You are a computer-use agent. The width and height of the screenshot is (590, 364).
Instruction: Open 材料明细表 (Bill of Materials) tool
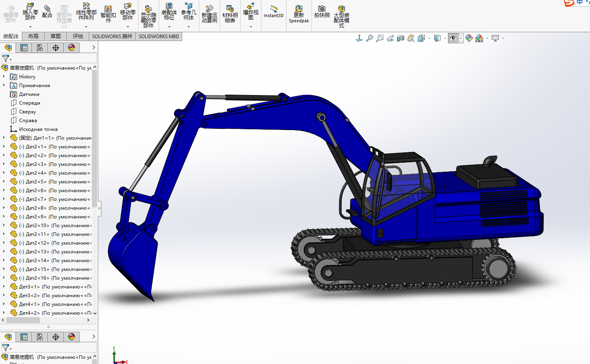pyautogui.click(x=230, y=14)
